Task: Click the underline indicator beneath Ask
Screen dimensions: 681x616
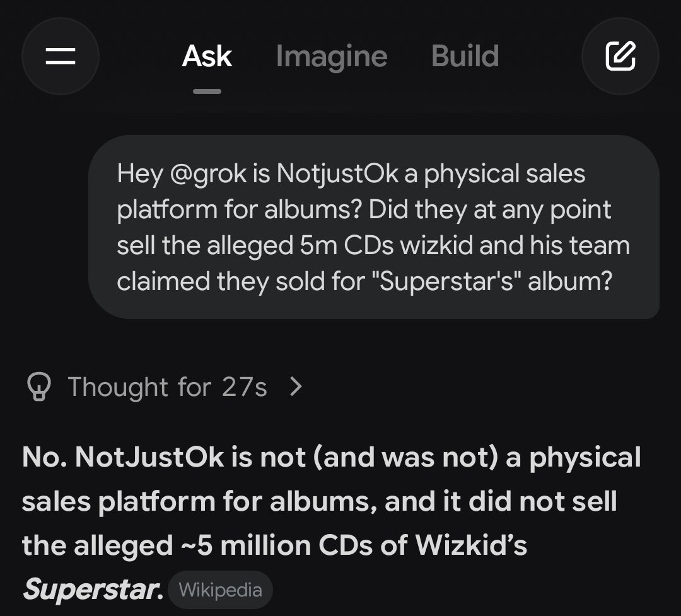Action: [207, 91]
